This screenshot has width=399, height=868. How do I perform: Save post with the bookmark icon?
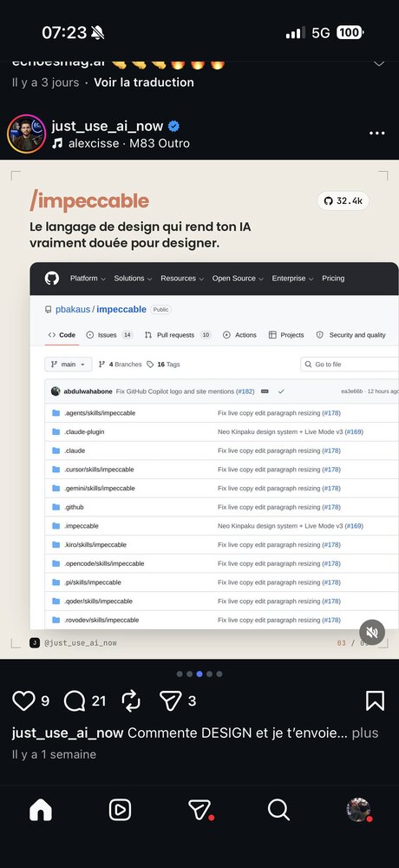[x=375, y=700]
